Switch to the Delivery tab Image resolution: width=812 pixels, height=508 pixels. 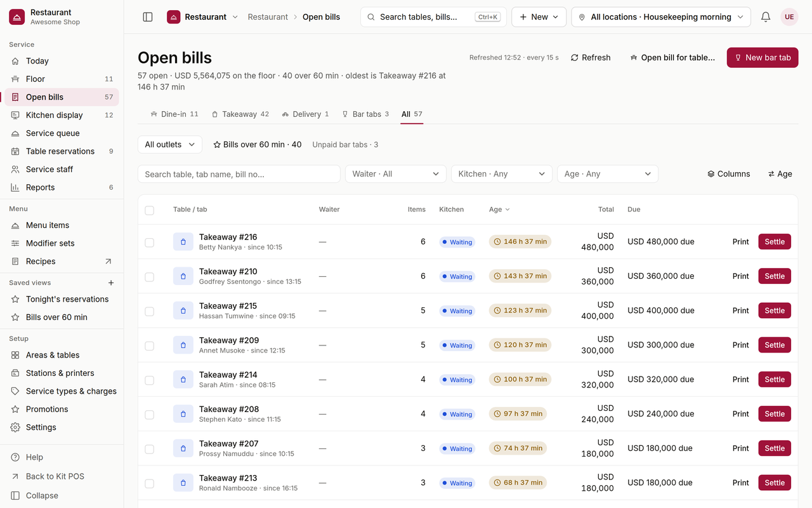[306, 114]
